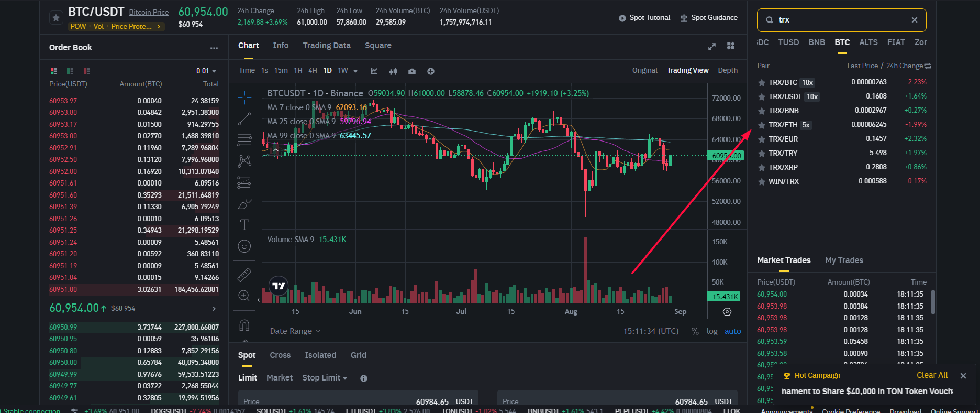Take a chart snapshot with camera icon
The height and width of the screenshot is (413, 980).
click(412, 71)
